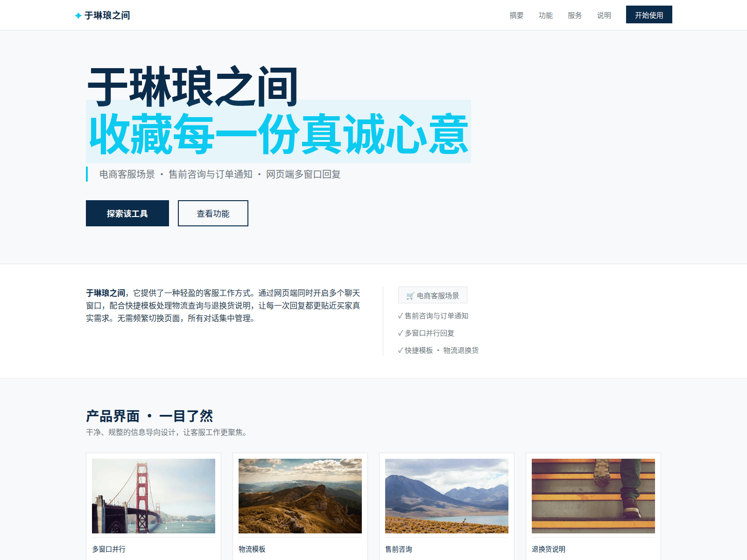Click the star logo icon beside 于琳琅之间
747x560 pixels.
(x=78, y=15)
